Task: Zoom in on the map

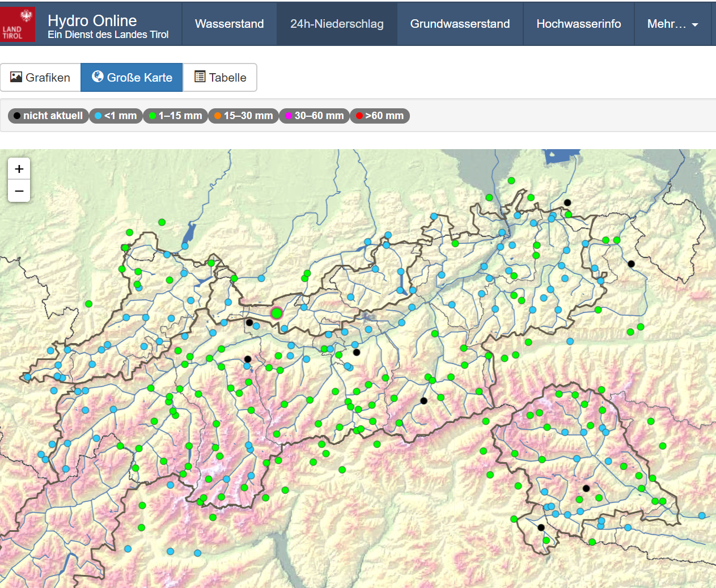Action: pyautogui.click(x=19, y=169)
